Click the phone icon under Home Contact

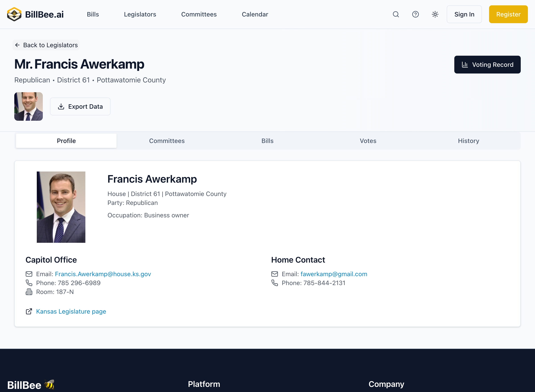pyautogui.click(x=275, y=283)
